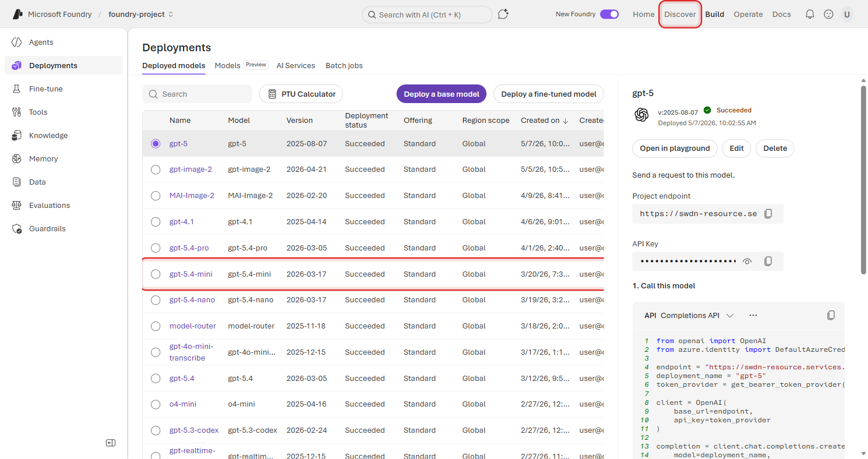The width and height of the screenshot is (868, 459).
Task: Click the Fine-tune flask icon
Action: pyautogui.click(x=17, y=89)
